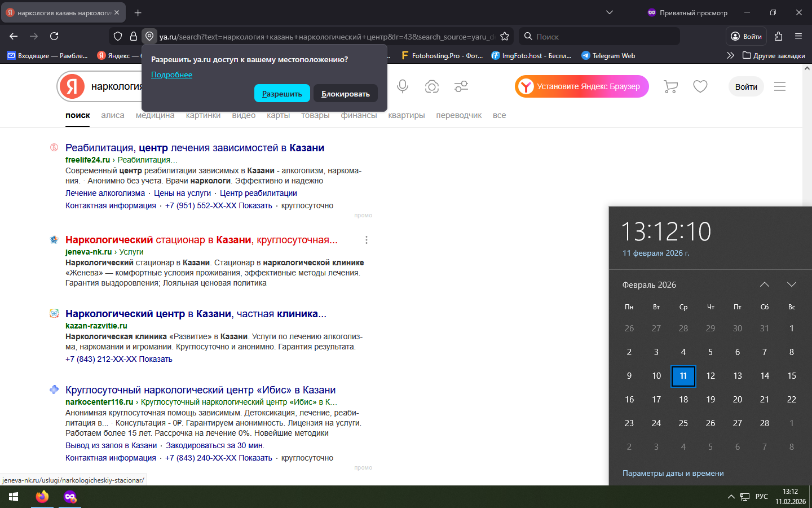Open Подробнее link in location prompt
The image size is (812, 508).
[171, 75]
